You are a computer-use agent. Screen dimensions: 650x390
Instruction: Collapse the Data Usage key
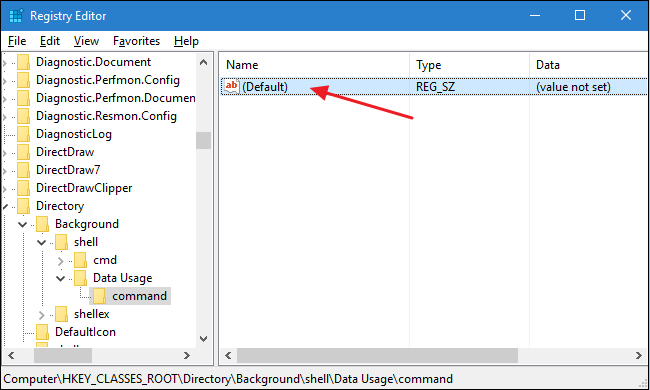tap(61, 279)
